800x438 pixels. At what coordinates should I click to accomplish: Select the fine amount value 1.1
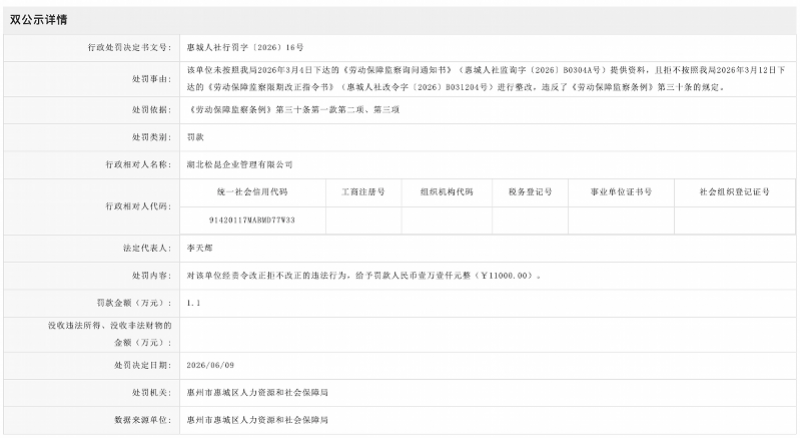point(193,303)
